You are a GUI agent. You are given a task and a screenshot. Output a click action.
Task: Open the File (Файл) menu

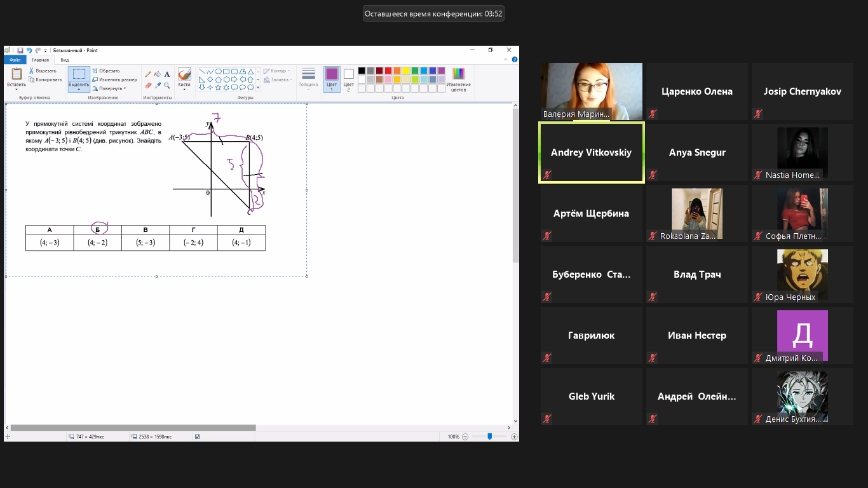coord(15,60)
